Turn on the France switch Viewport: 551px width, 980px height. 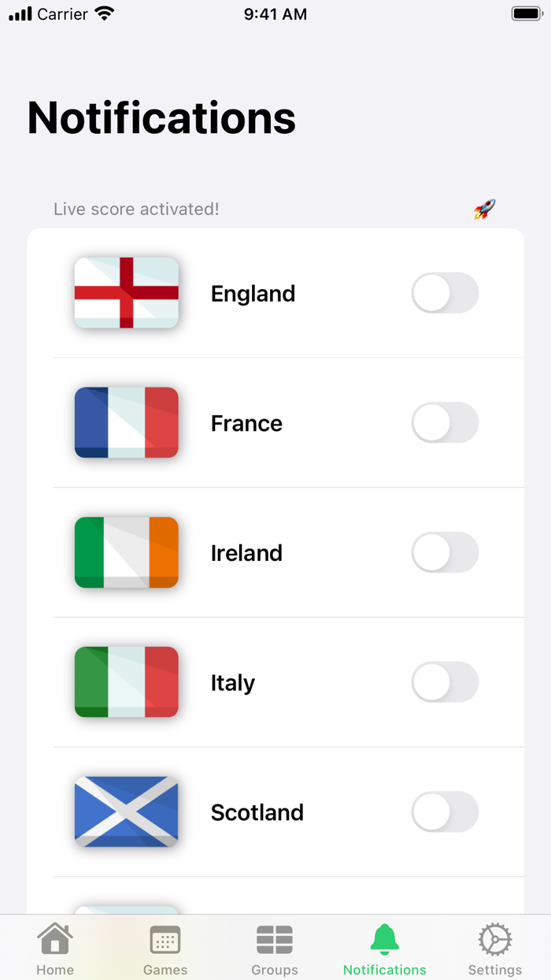point(445,422)
